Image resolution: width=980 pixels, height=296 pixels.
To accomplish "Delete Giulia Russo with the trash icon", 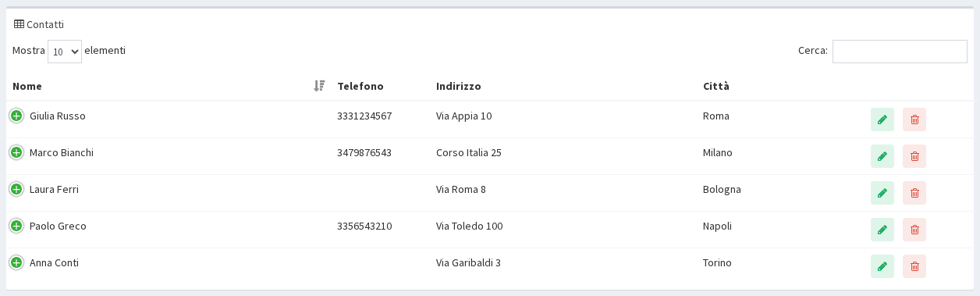I will tap(914, 119).
